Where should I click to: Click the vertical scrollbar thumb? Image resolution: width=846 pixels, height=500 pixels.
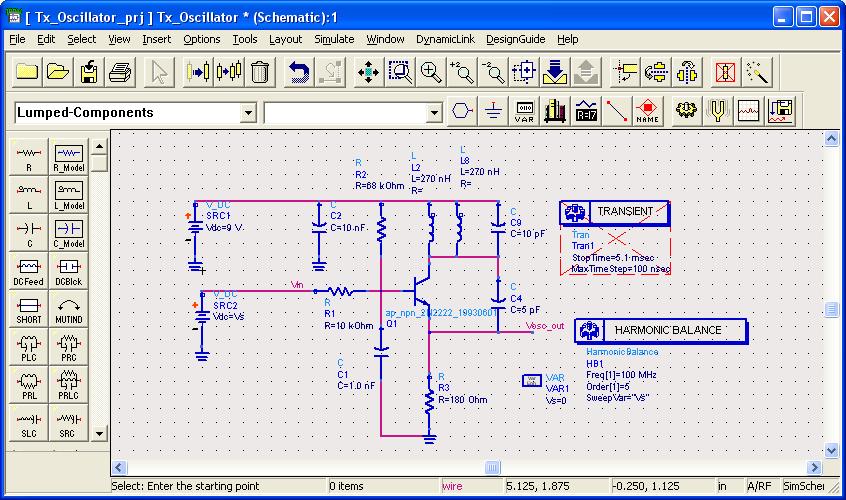pyautogui.click(x=831, y=309)
